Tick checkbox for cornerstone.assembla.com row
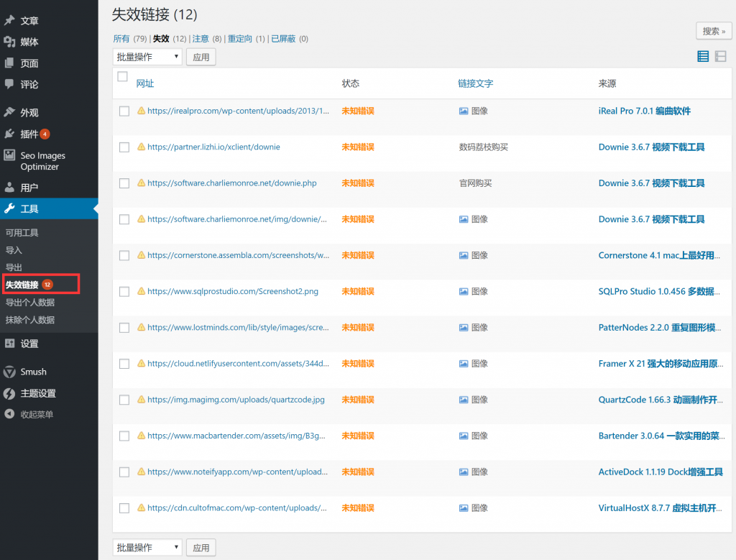 point(124,255)
